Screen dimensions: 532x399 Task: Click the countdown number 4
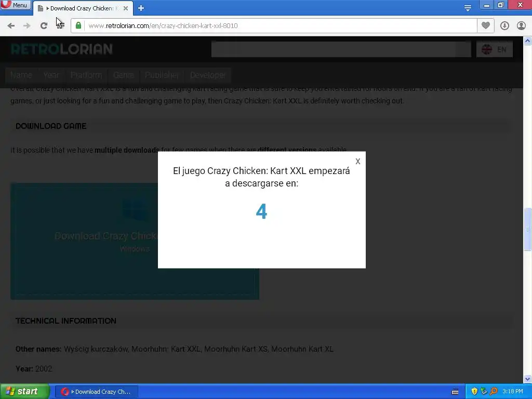[x=262, y=211]
